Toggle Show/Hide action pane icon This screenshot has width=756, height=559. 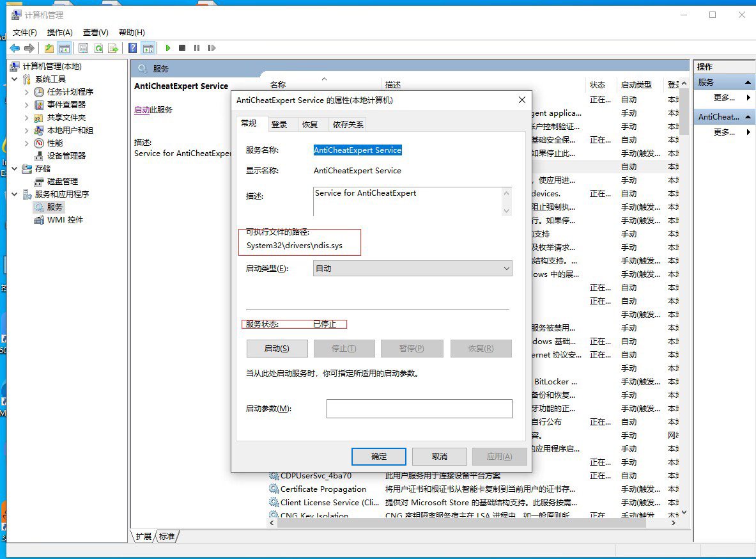click(x=148, y=48)
